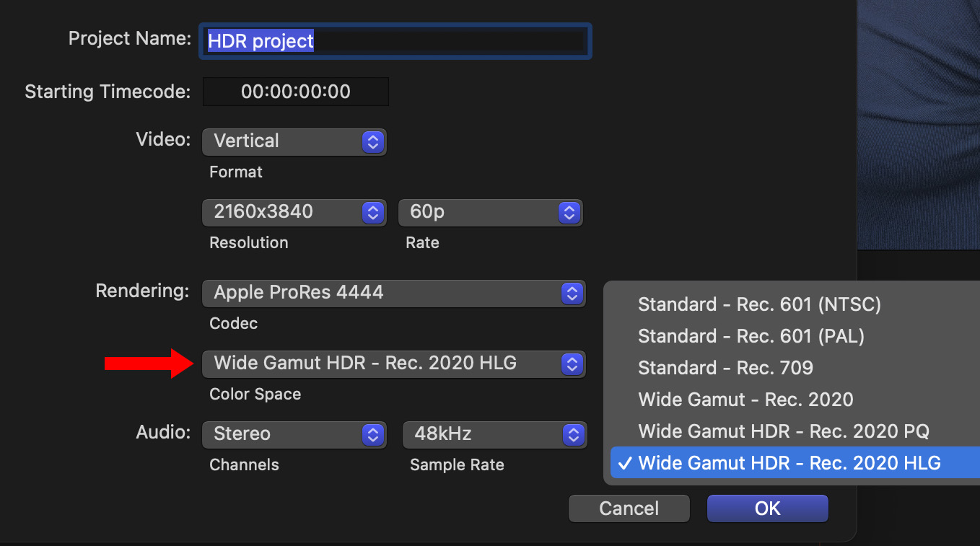This screenshot has width=980, height=546.
Task: Open the 2160x3840 Resolution dropdown
Action: click(294, 213)
